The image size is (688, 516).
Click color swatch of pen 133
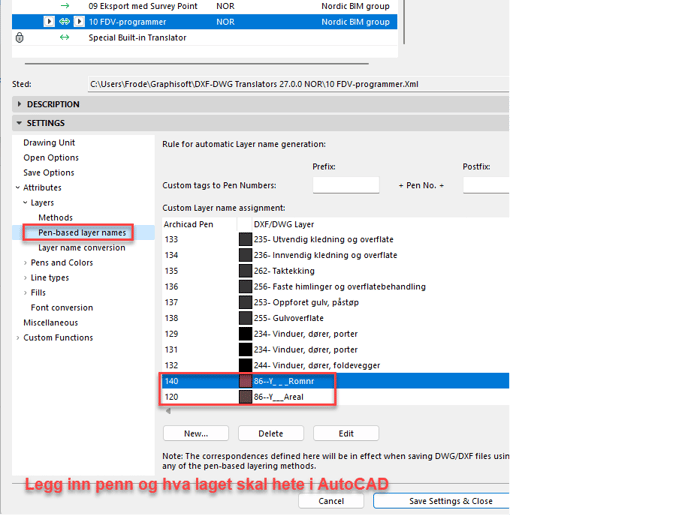point(245,239)
